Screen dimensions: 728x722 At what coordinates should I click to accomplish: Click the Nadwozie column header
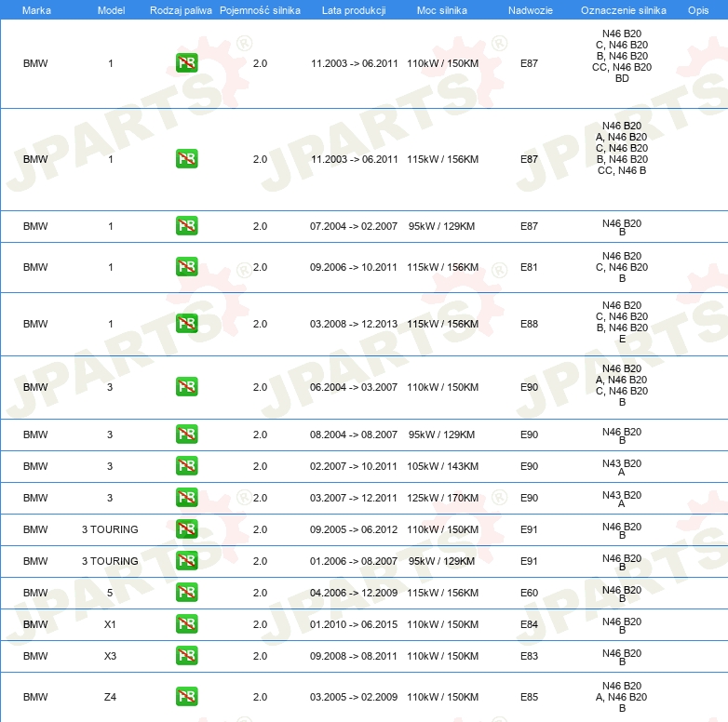tap(531, 10)
